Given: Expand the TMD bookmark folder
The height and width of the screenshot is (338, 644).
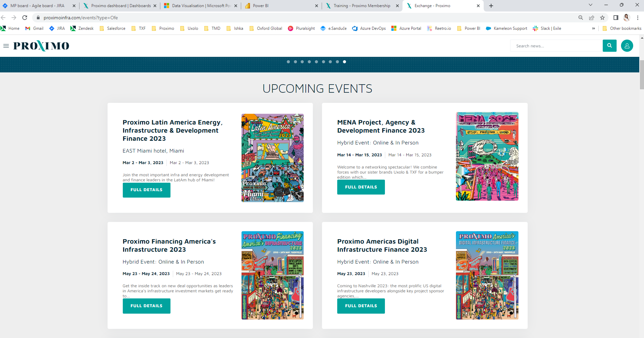Looking at the screenshot, I should pyautogui.click(x=212, y=28).
